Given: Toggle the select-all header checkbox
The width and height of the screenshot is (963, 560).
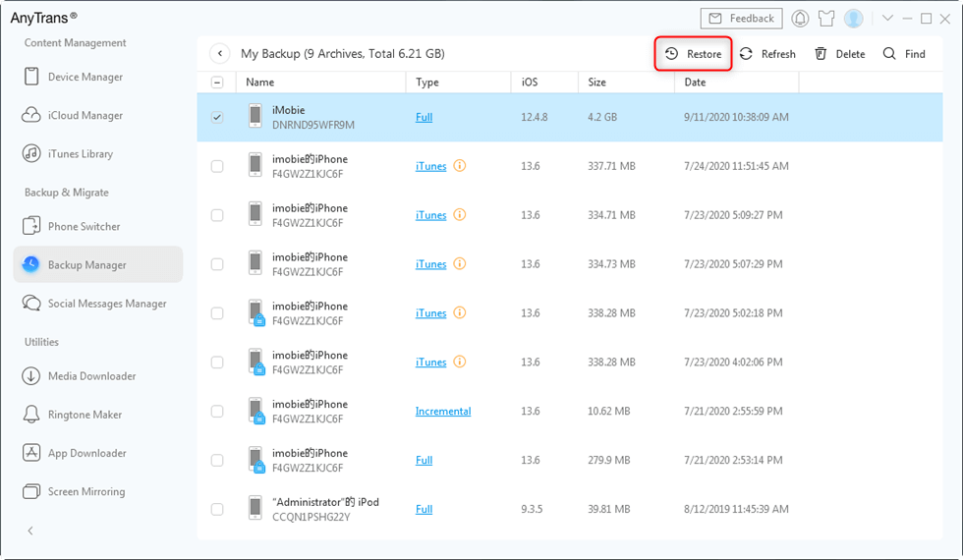Looking at the screenshot, I should click(217, 83).
